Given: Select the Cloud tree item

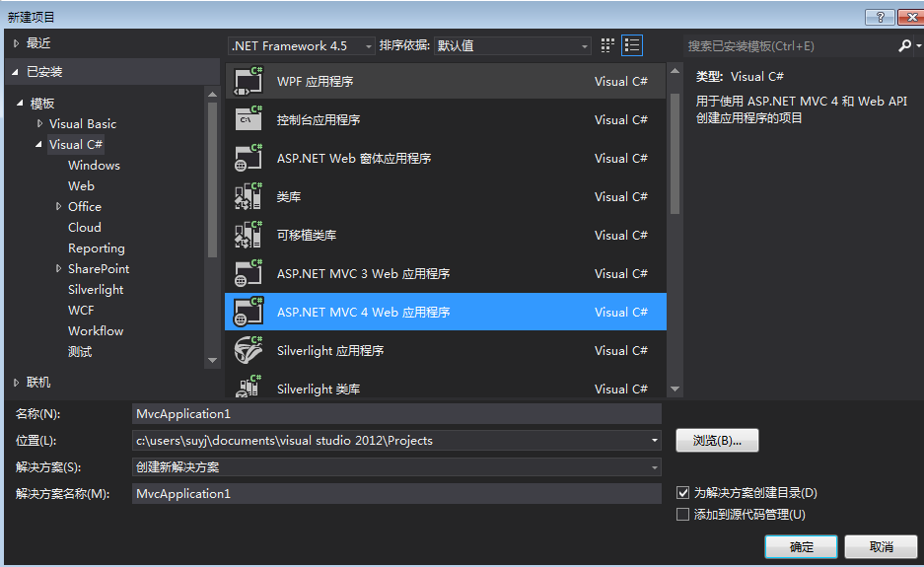Looking at the screenshot, I should click(x=84, y=227).
